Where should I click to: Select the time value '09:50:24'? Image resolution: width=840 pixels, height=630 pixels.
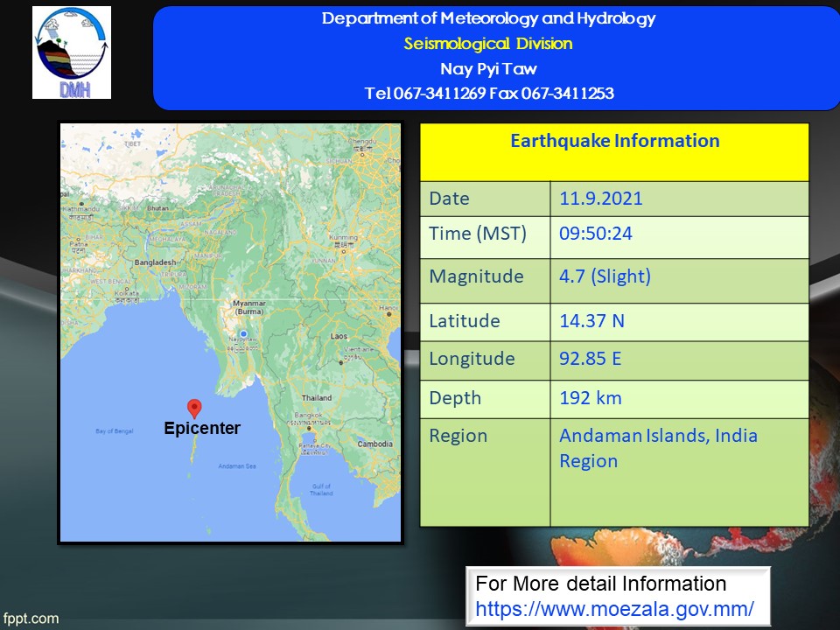point(596,234)
